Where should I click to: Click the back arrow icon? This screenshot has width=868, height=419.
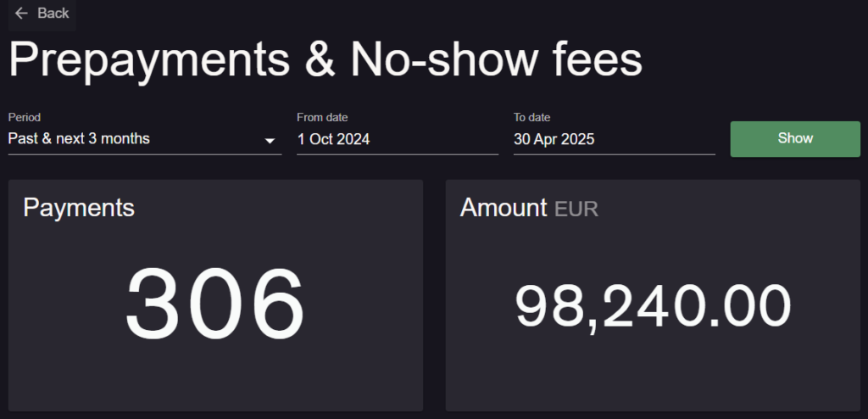(x=21, y=13)
